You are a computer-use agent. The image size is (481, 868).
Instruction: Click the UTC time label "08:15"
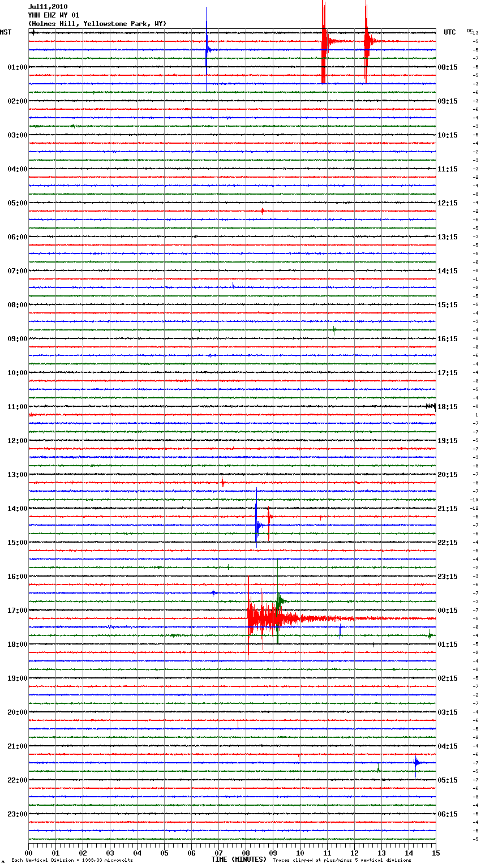click(x=448, y=67)
